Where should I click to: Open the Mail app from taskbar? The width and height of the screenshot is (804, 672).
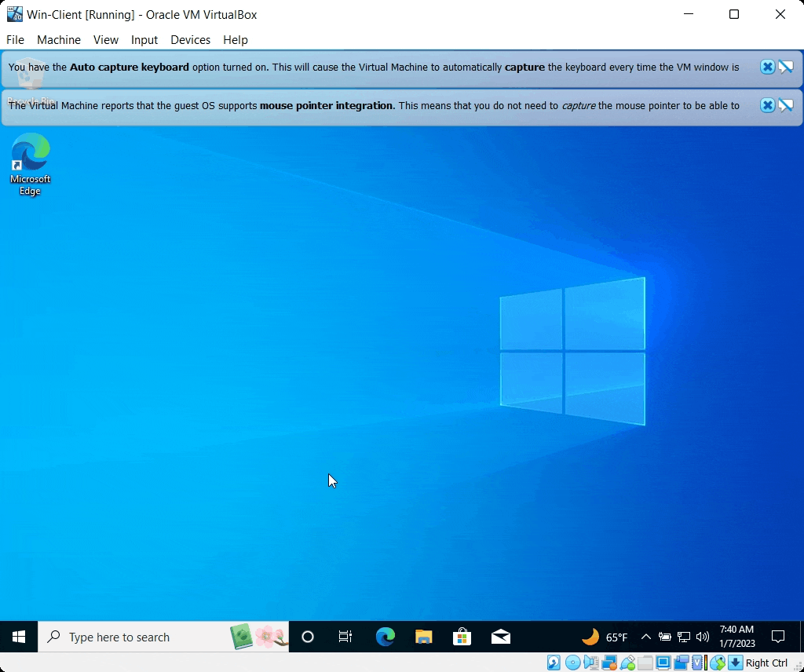click(500, 637)
